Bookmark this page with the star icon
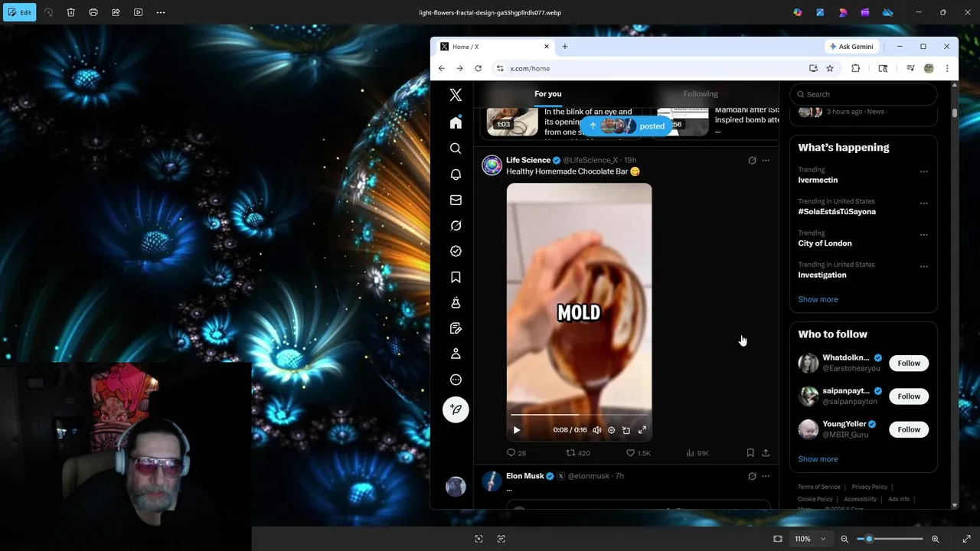This screenshot has height=551, width=980. coord(830,68)
